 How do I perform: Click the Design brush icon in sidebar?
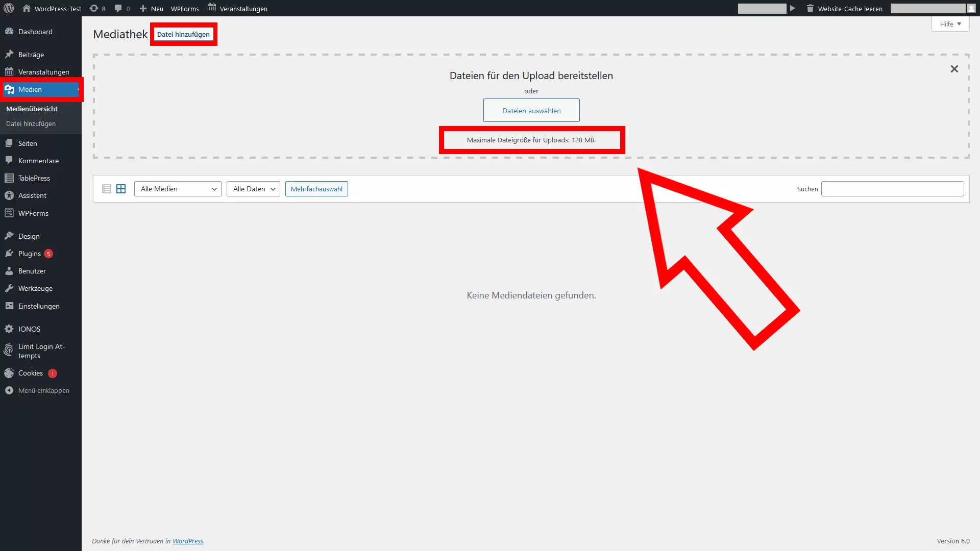pos(9,236)
